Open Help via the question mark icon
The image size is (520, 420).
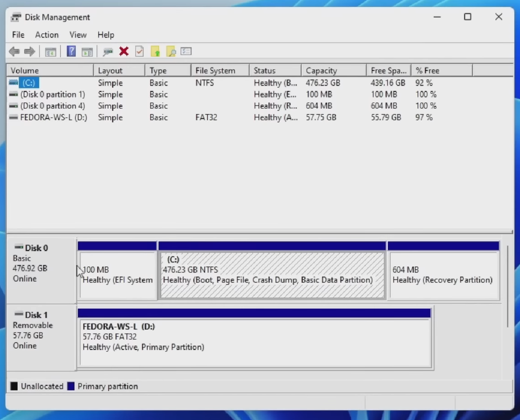[71, 51]
